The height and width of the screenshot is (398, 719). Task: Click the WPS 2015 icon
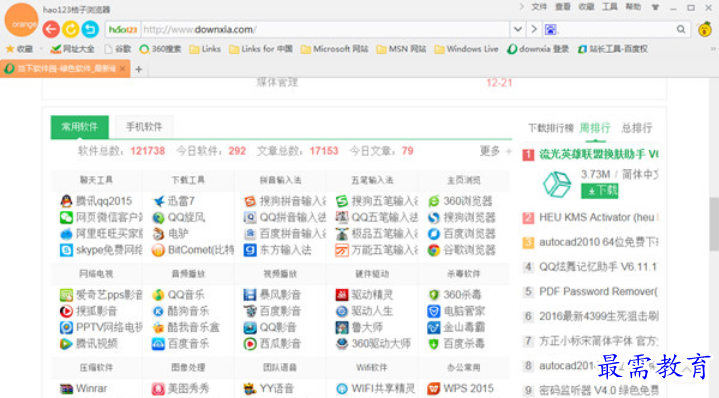tap(434, 389)
